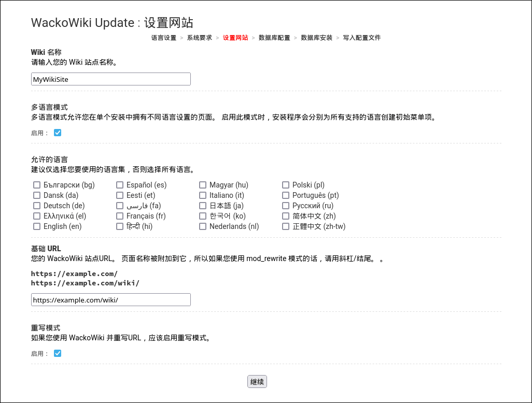Select the 数据库安装 step
The height and width of the screenshot is (403, 532).
pyautogui.click(x=316, y=38)
